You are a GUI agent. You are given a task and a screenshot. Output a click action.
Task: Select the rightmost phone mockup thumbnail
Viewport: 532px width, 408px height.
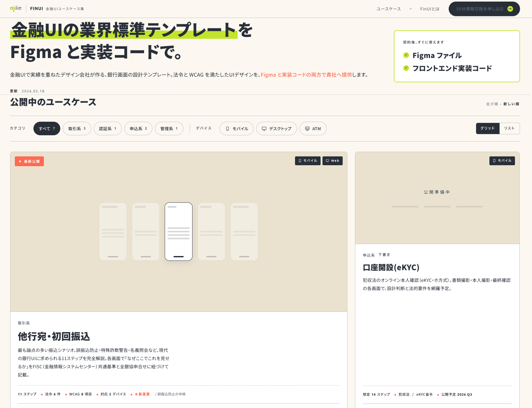244,231
